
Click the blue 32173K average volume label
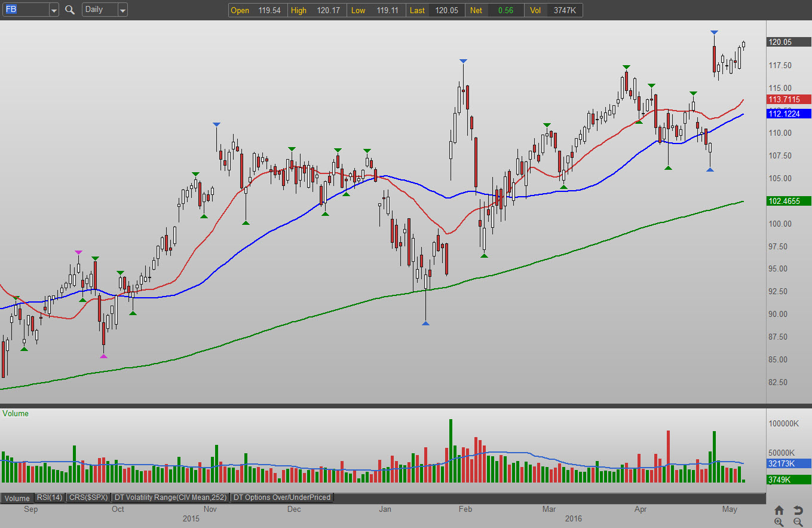click(789, 463)
